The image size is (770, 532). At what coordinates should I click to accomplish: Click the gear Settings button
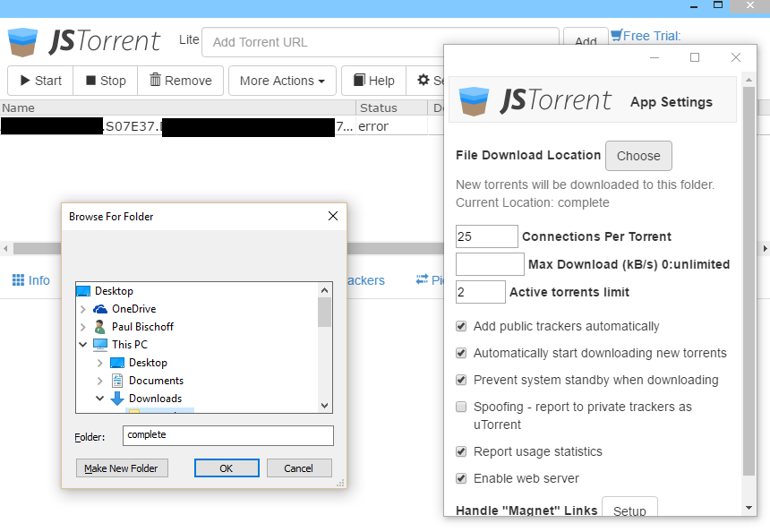point(425,81)
